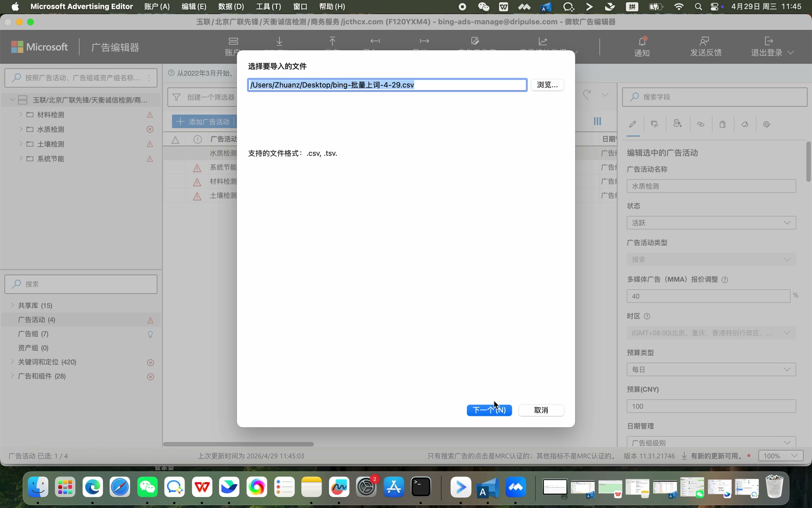Click the help icon next to 时区
Screen dimensions: 812x508
tap(647, 316)
